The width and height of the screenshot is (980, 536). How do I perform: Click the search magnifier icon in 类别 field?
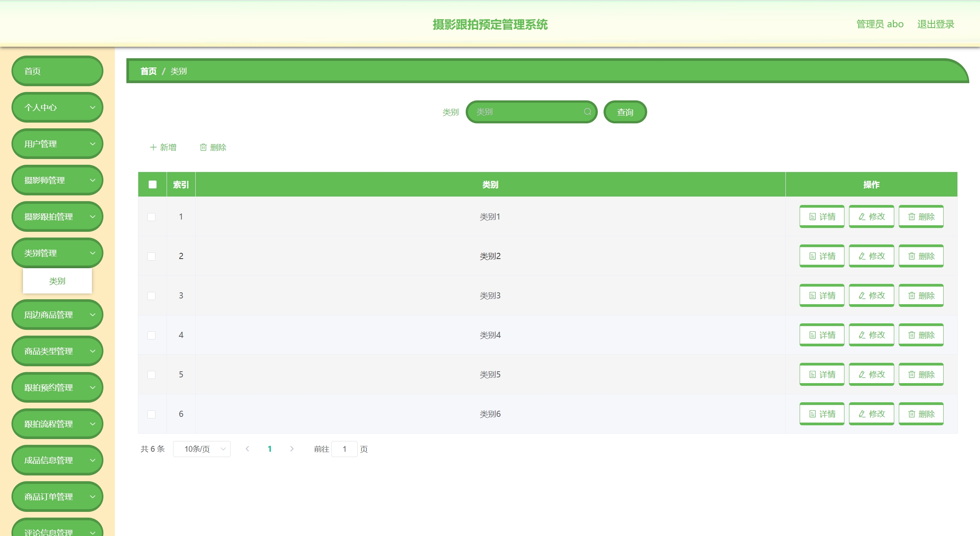coord(587,111)
